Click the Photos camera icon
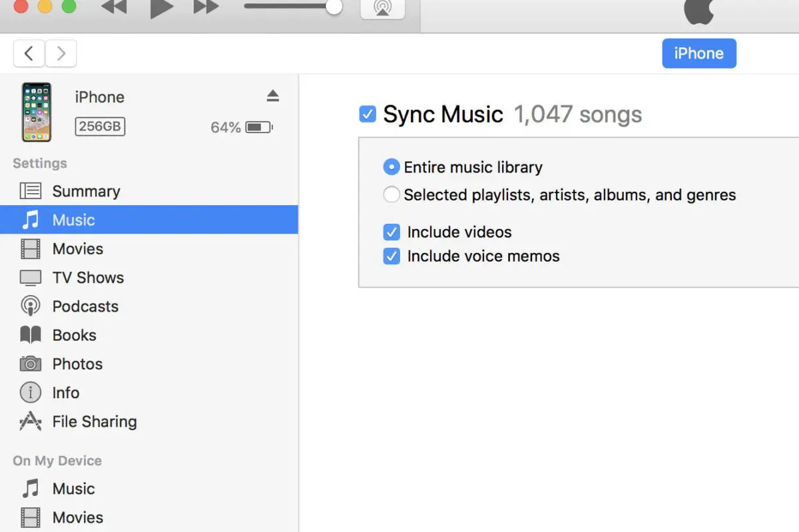The height and width of the screenshot is (532, 799). tap(30, 364)
